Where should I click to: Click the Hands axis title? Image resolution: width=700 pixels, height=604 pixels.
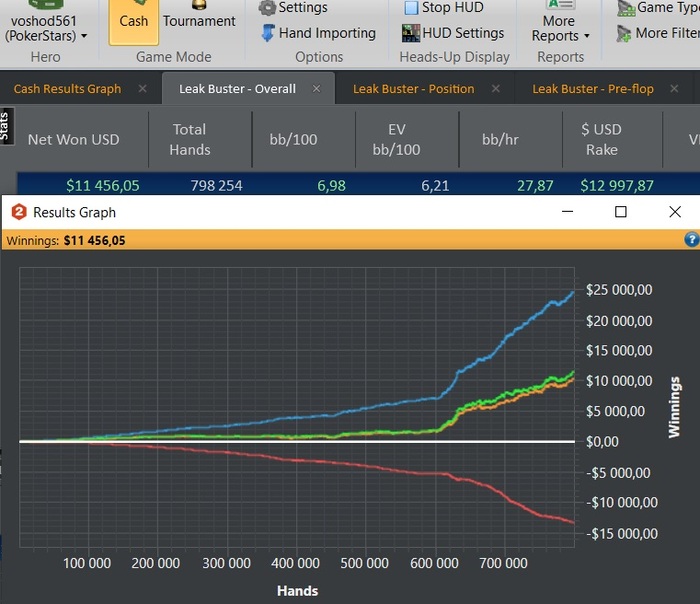297,591
